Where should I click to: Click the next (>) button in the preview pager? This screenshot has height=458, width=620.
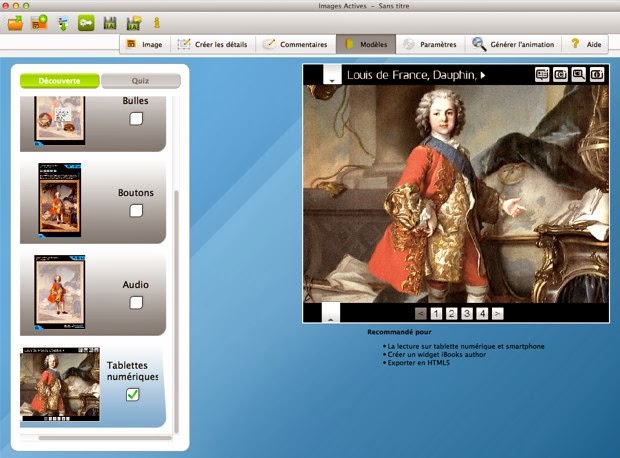[497, 314]
